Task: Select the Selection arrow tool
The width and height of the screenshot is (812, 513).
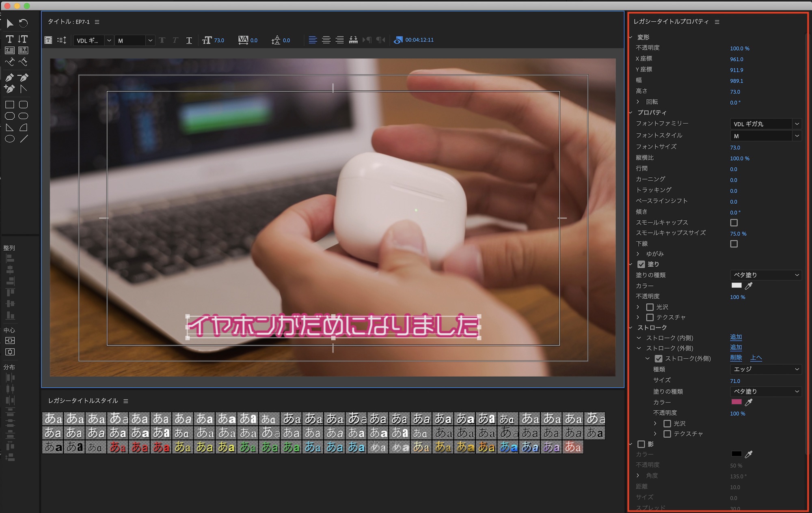Action: (10, 24)
